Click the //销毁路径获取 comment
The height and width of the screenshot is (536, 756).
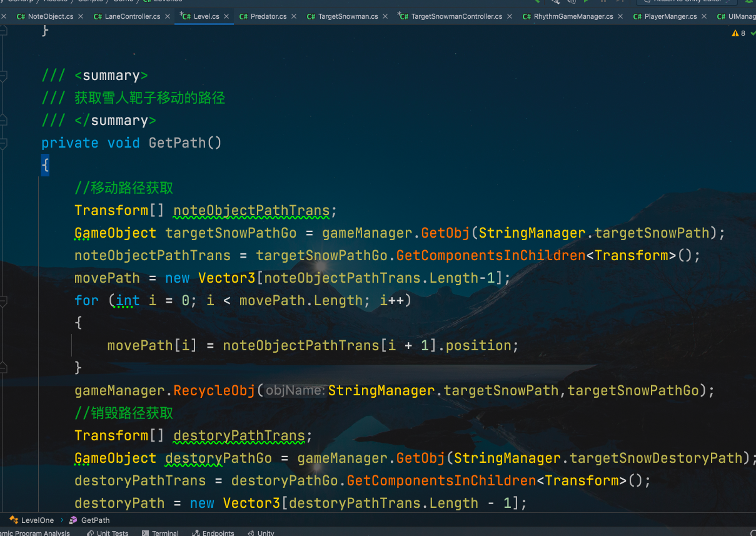pos(124,413)
